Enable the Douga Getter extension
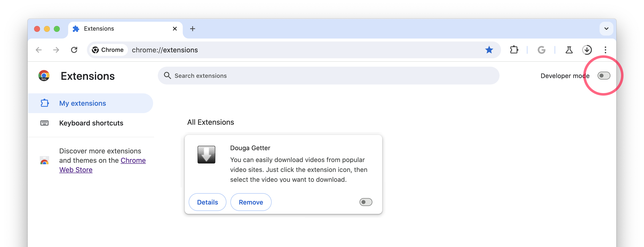The width and height of the screenshot is (644, 247). (x=366, y=202)
